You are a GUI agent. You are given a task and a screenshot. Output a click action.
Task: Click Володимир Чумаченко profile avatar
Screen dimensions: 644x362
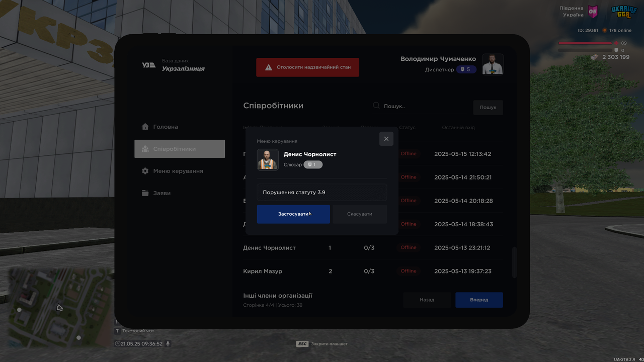coord(493,64)
